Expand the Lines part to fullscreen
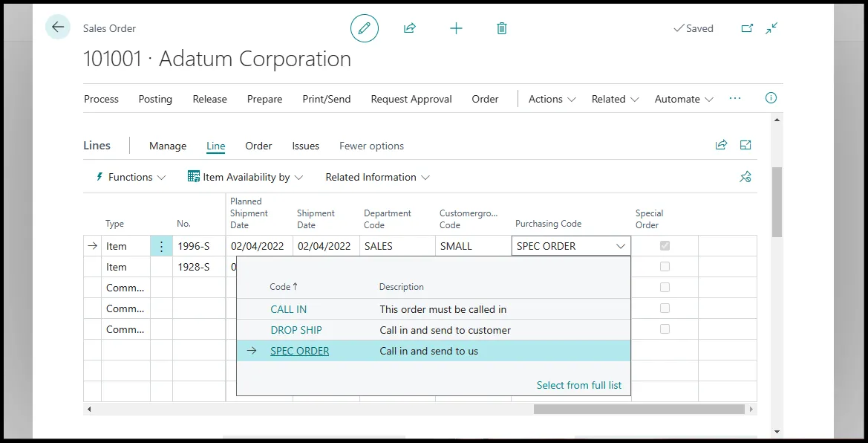The height and width of the screenshot is (443, 868). (x=745, y=145)
